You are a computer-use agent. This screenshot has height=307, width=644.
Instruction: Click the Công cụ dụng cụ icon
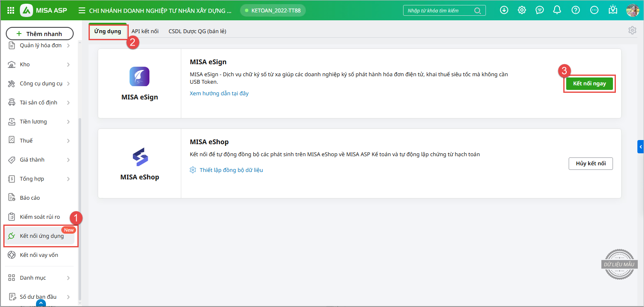tap(12, 84)
